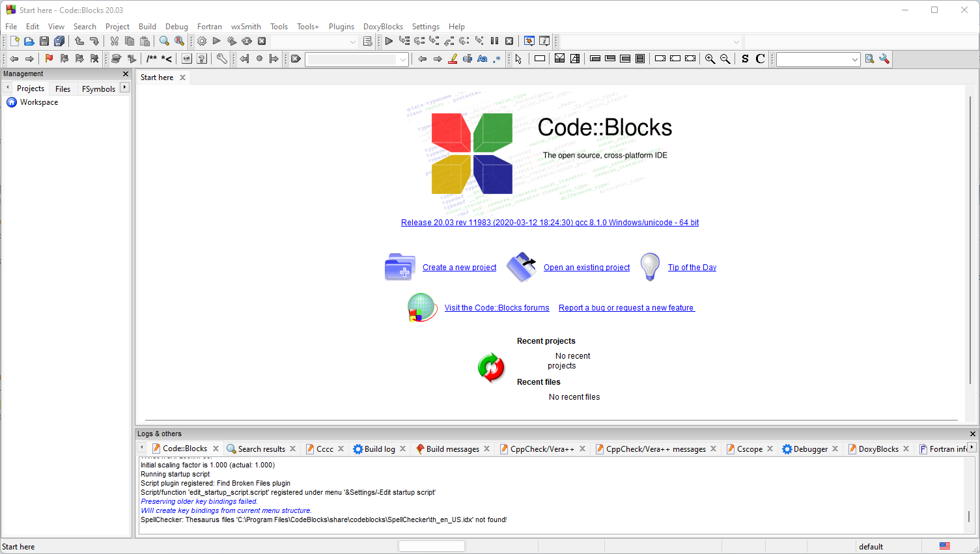
Task: Select the Workspace tree item
Action: (x=39, y=102)
